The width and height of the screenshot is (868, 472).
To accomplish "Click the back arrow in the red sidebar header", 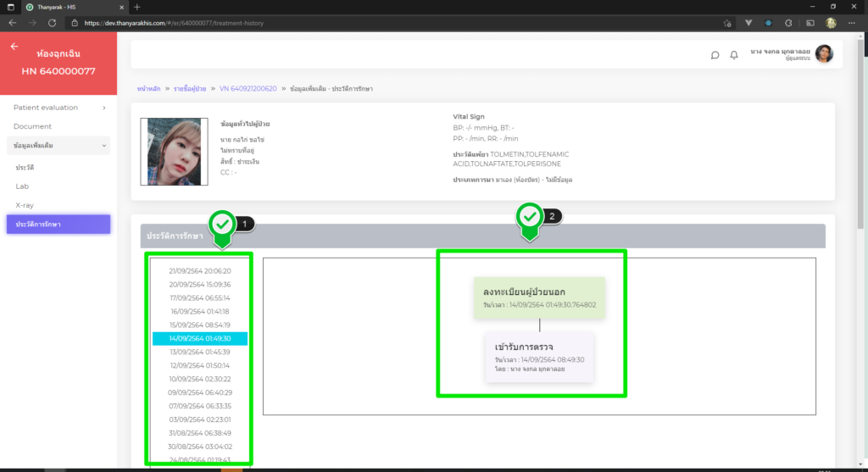I will 14,47.
